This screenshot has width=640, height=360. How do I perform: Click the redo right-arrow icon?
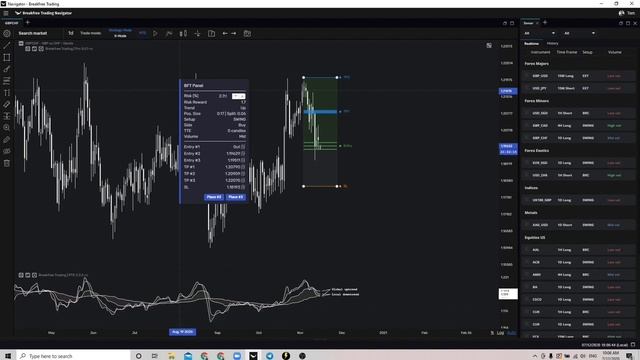click(233, 33)
